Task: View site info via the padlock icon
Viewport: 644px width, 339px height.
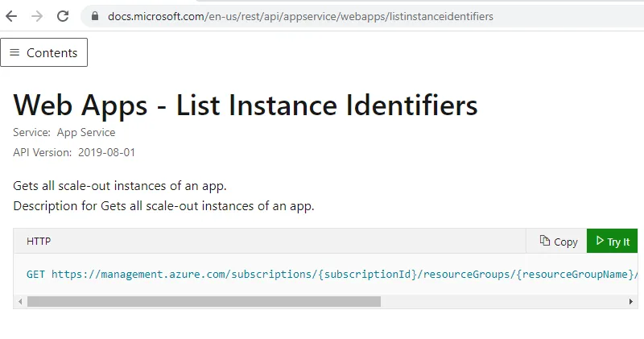Action: [x=95, y=16]
